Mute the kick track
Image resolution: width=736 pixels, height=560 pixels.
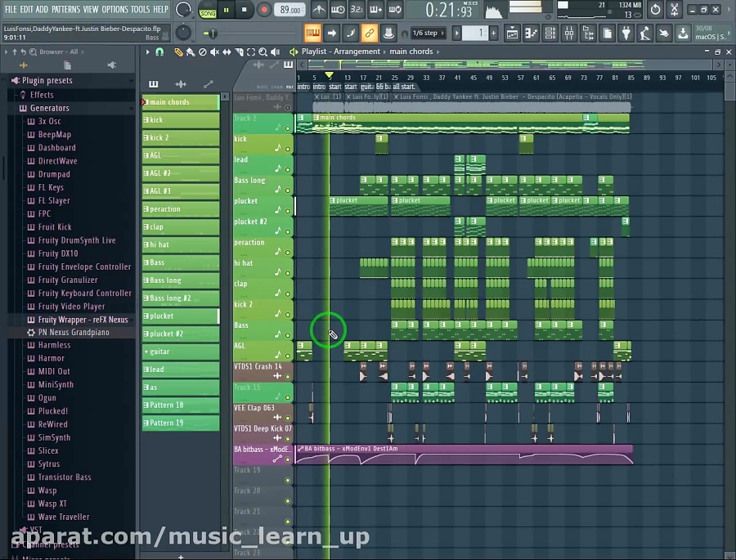point(288,150)
